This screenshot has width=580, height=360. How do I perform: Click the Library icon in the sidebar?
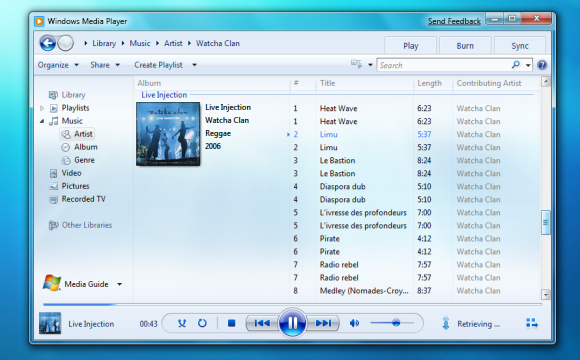coord(53,95)
